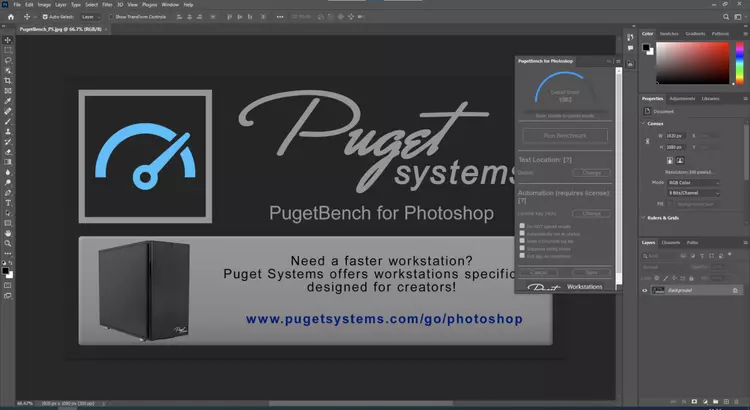Open the RGB Color mode dropdown
This screenshot has height=410, width=750.
tap(694, 183)
